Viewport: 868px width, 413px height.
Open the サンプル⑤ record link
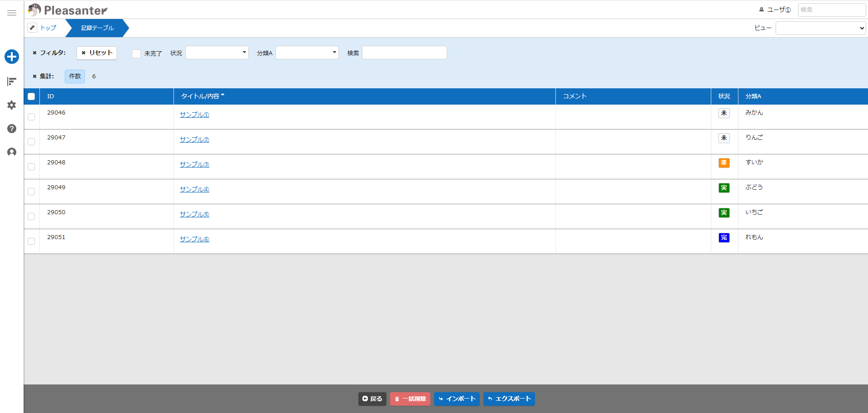point(194,214)
